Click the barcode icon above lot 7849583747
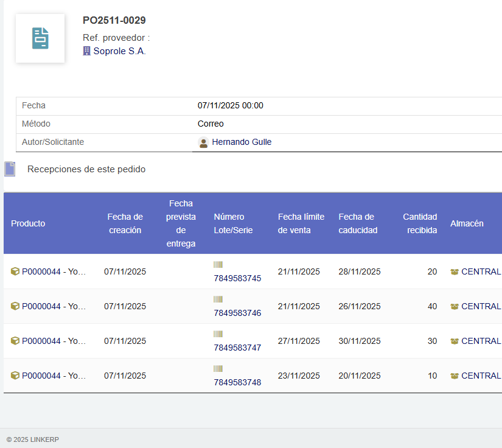 pyautogui.click(x=219, y=334)
